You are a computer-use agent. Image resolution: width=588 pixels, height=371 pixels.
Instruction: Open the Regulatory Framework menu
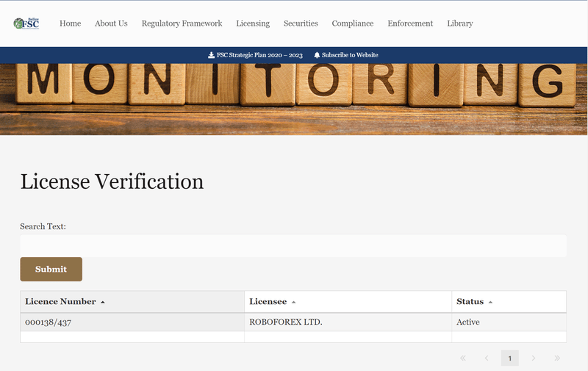click(182, 24)
